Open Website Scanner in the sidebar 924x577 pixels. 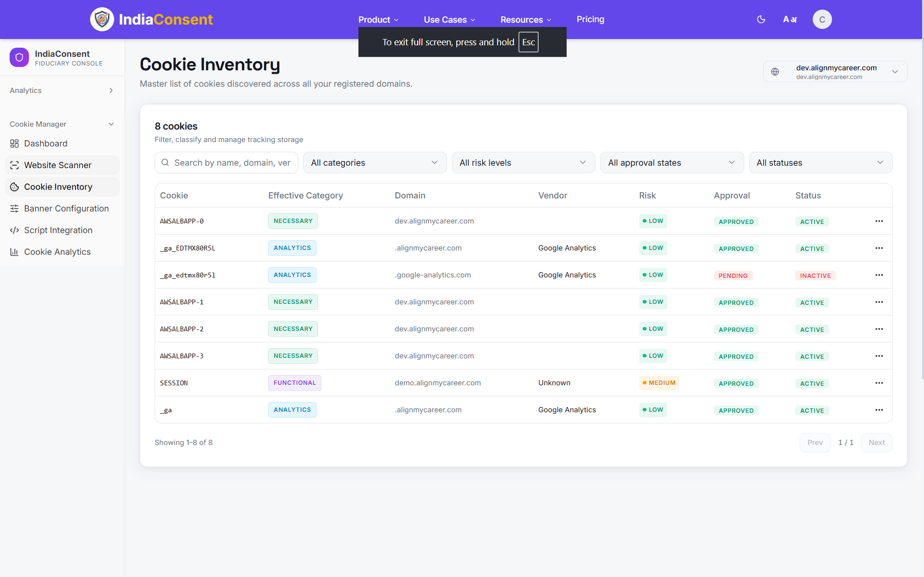pos(62,165)
